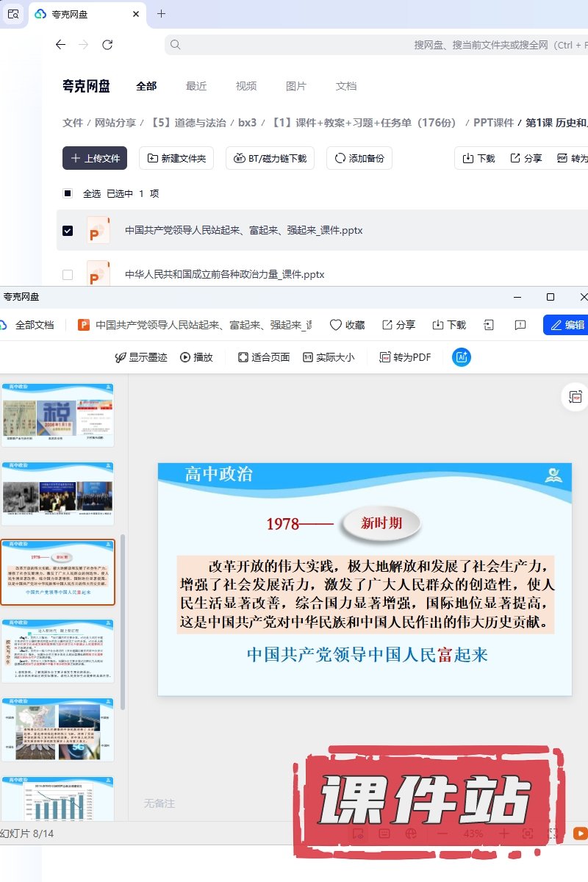The image size is (588, 882).
Task: Check the 中华人民共和国成立前各种政治力量 file checkbox
Action: [x=68, y=275]
